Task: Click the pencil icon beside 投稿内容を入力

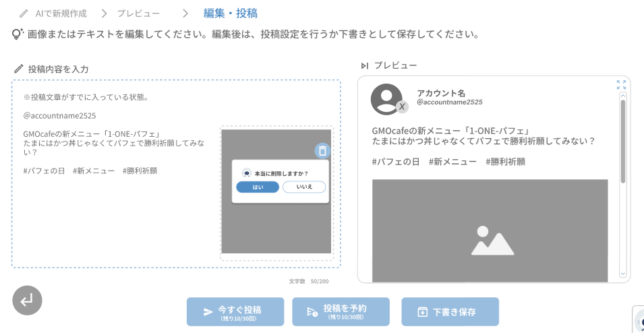Action: pyautogui.click(x=18, y=69)
